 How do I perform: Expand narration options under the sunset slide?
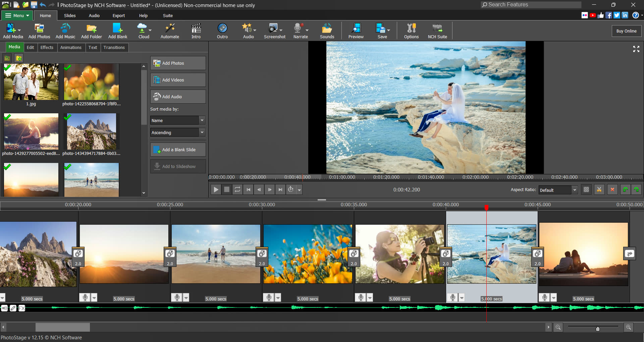point(94,297)
